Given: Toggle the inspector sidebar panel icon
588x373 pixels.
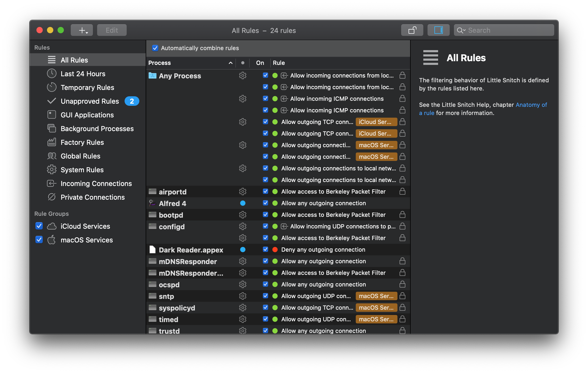Looking at the screenshot, I should click(438, 30).
